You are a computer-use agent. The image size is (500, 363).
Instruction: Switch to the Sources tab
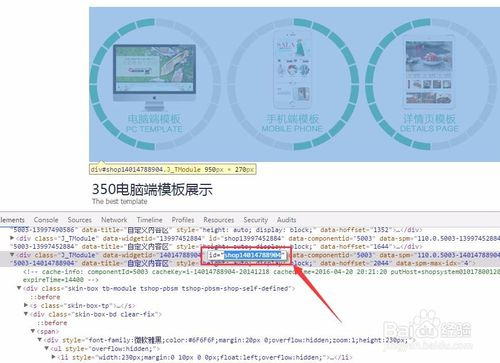coord(80,220)
